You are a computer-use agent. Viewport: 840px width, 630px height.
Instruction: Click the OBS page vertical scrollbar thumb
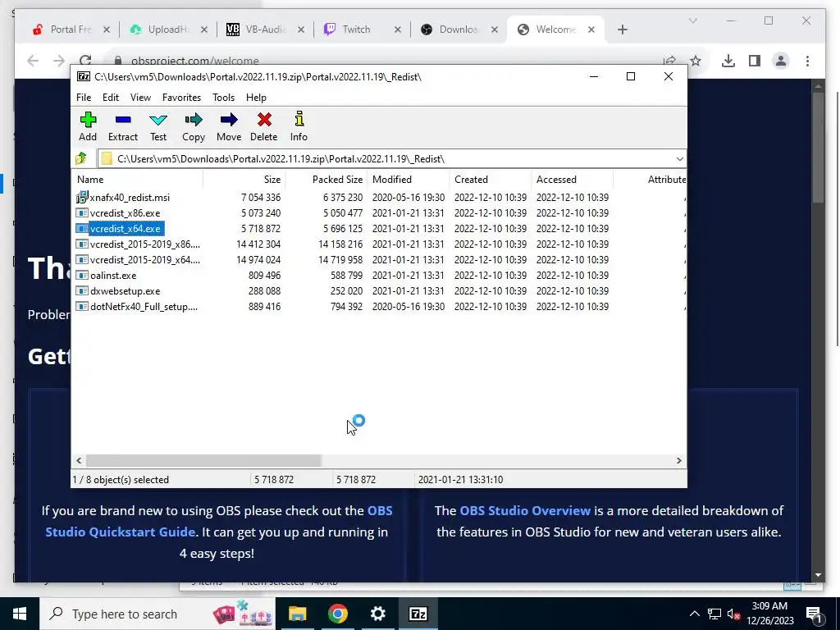click(x=818, y=148)
